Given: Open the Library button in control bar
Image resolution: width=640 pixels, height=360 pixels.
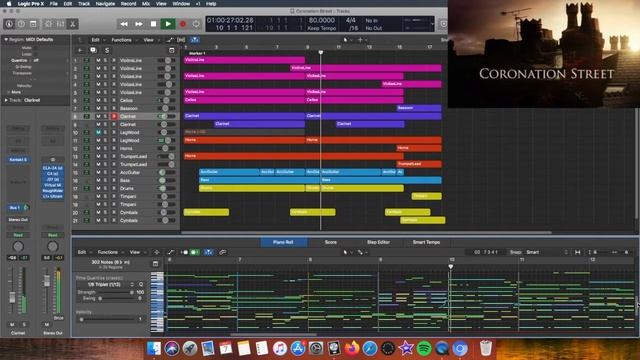Looking at the screenshot, I should [9, 24].
